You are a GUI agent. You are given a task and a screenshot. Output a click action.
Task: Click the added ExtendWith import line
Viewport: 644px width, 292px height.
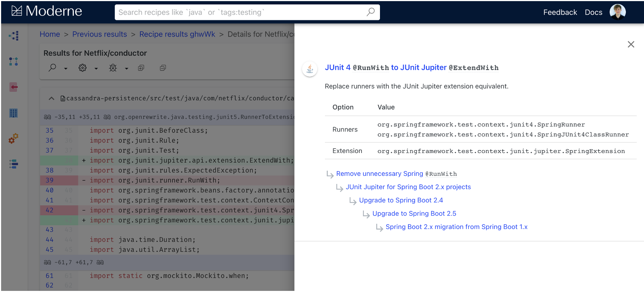click(192, 160)
